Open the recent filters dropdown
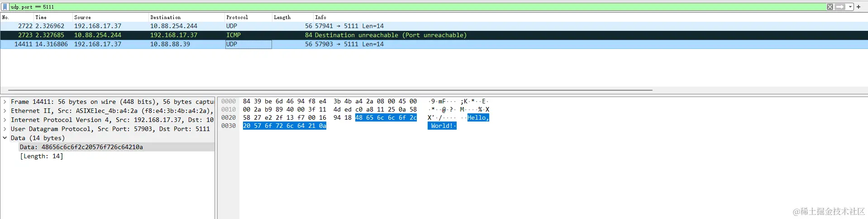The height and width of the screenshot is (219, 868). (x=850, y=7)
